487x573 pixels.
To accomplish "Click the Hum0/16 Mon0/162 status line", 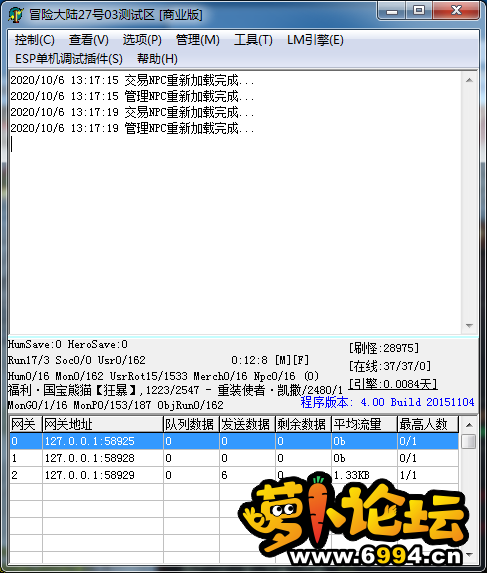I will (163, 376).
